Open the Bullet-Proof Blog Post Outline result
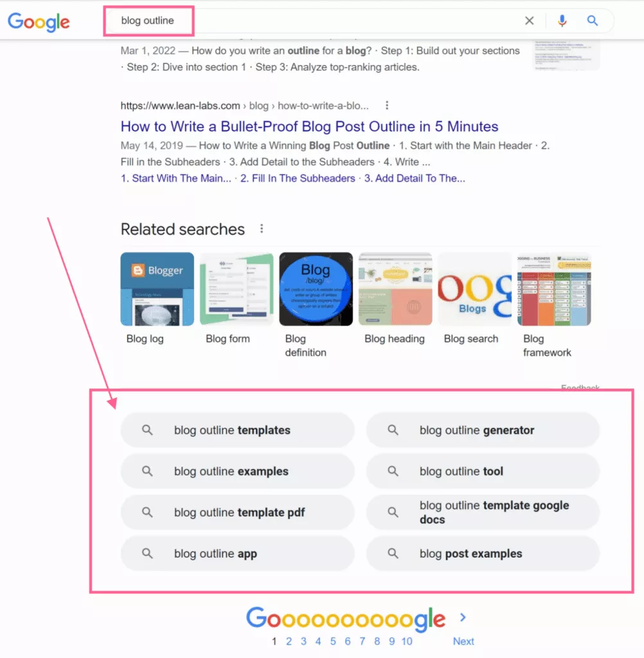Image resolution: width=644 pixels, height=658 pixels. coord(309,127)
